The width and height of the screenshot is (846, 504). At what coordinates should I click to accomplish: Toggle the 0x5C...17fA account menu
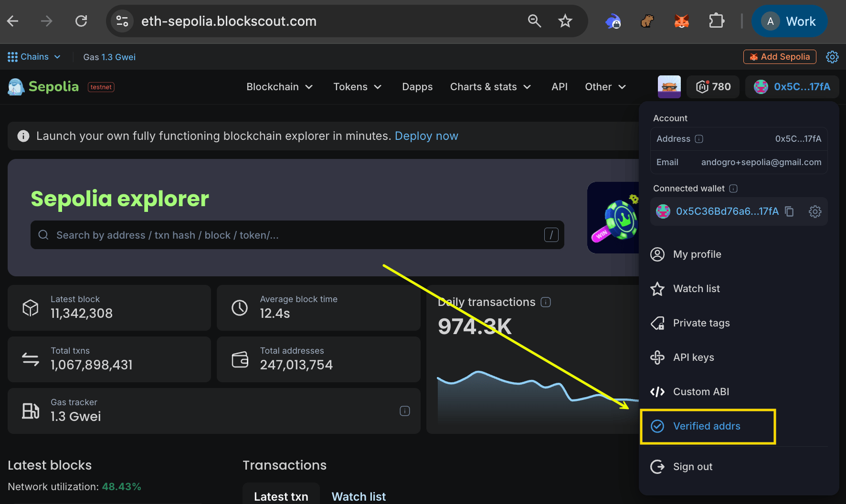792,87
